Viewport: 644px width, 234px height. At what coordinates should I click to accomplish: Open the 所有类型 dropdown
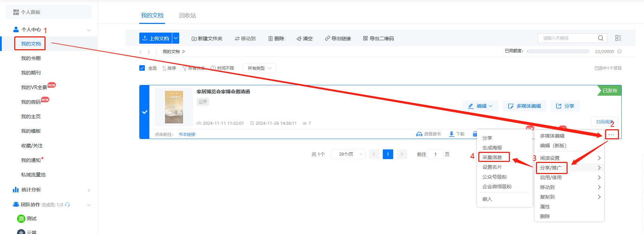(x=259, y=68)
